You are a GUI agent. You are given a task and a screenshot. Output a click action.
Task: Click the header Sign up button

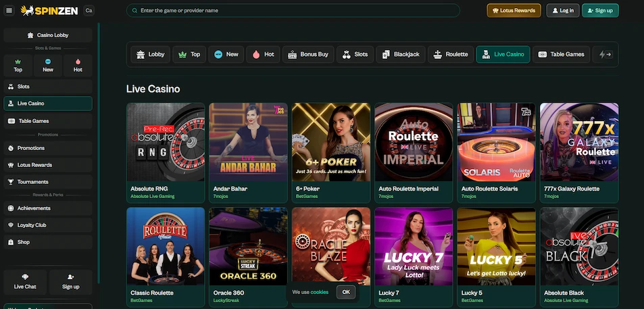pos(600,11)
